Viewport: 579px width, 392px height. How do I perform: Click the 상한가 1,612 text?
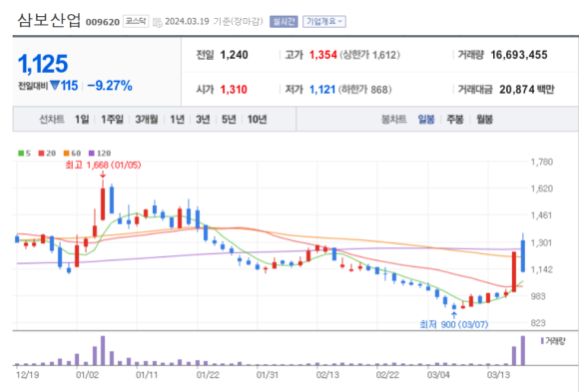[369, 55]
